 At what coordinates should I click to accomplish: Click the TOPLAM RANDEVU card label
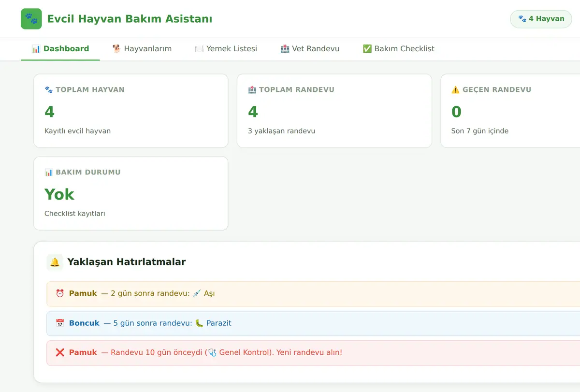[x=297, y=89]
